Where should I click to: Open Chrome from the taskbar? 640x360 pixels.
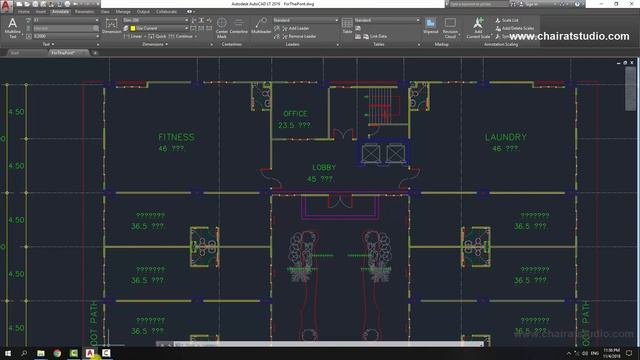coord(57,353)
